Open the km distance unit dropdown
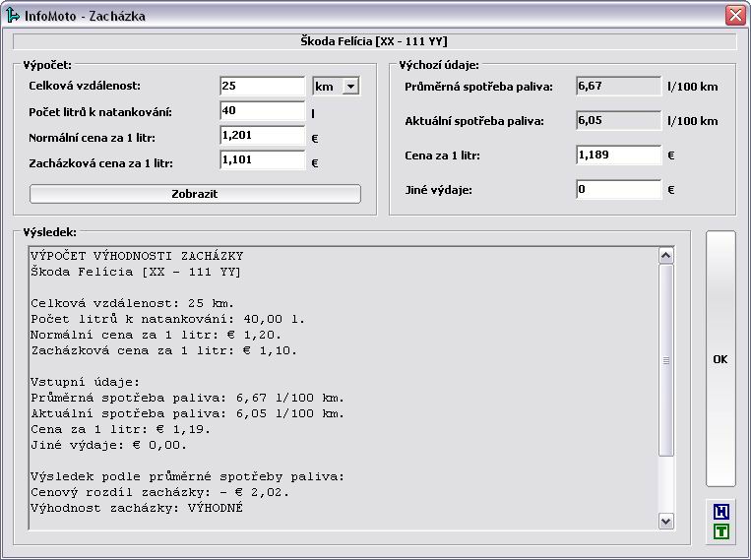The width and height of the screenshot is (751, 560). point(350,87)
